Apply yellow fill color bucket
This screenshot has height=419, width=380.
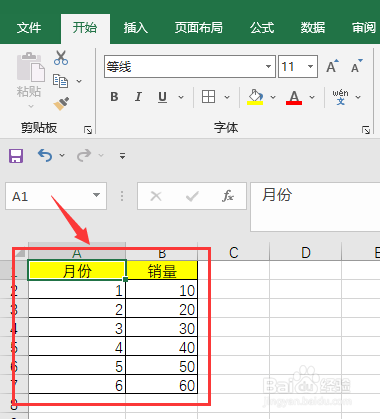click(x=255, y=97)
